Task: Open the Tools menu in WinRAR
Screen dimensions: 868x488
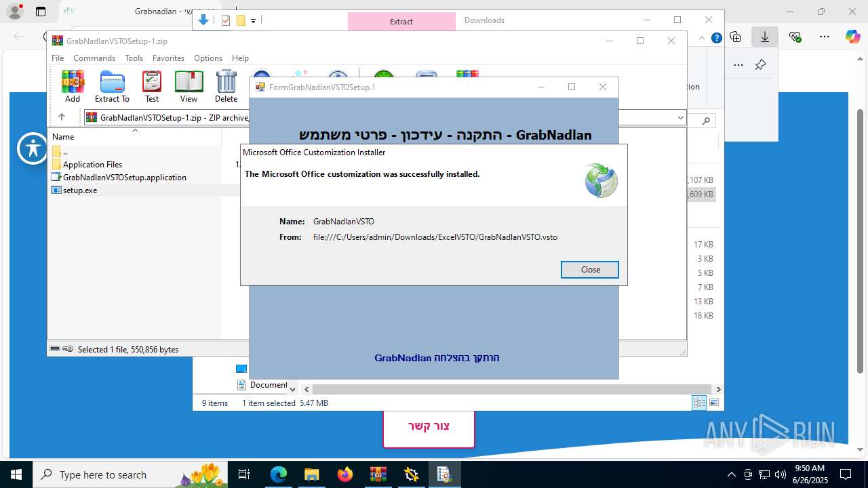Action: click(134, 58)
